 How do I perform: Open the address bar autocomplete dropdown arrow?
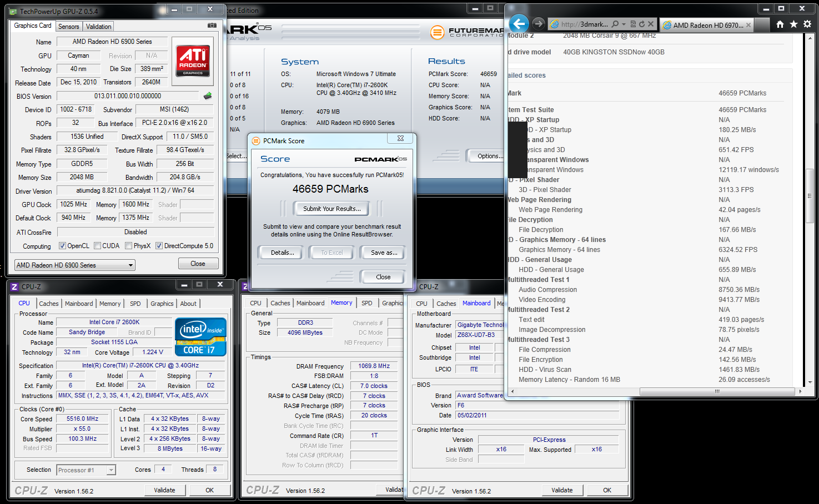point(624,24)
